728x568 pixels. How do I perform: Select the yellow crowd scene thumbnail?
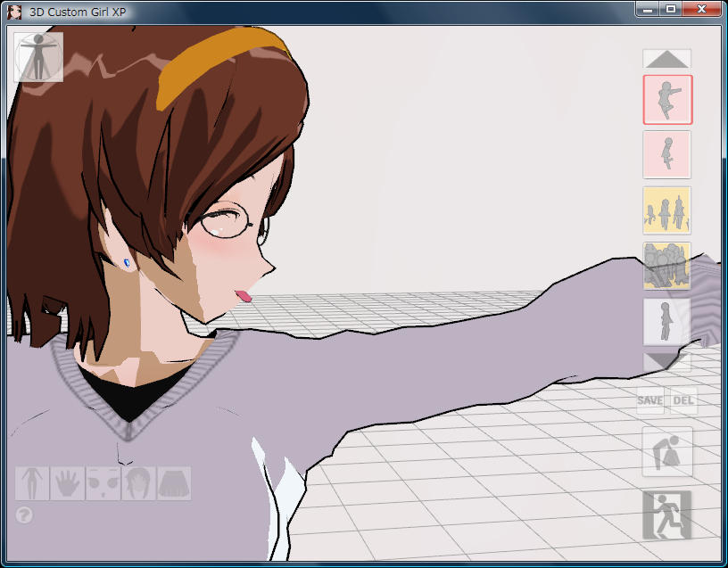(x=667, y=266)
